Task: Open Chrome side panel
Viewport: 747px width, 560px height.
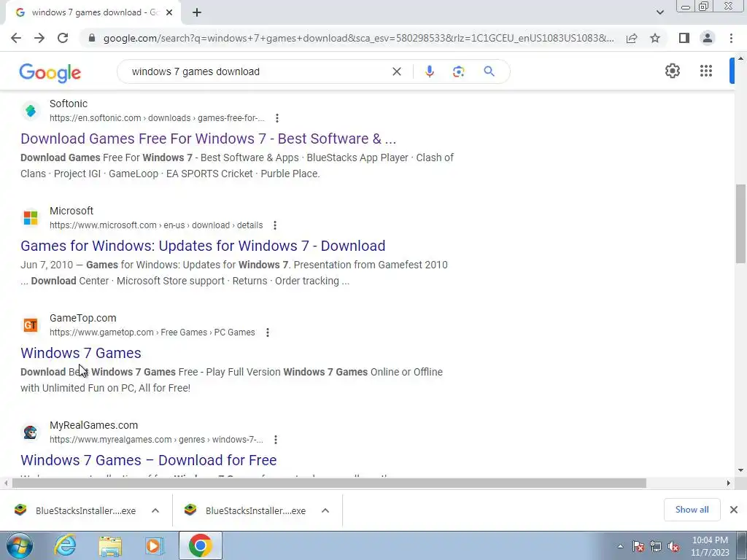Action: [684, 38]
